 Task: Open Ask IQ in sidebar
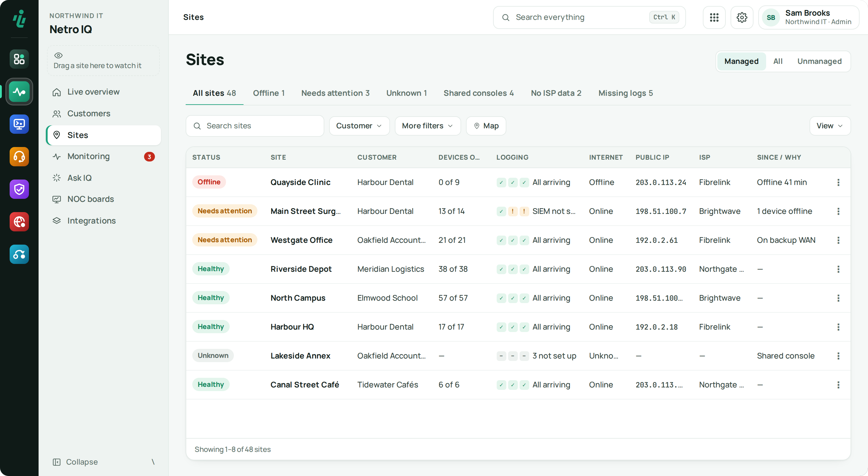click(x=103, y=178)
